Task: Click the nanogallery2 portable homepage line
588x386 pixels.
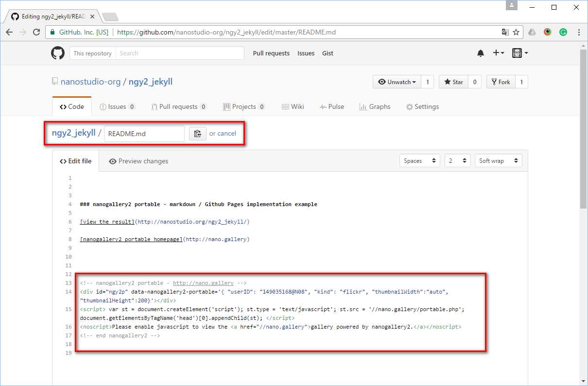Action: tap(165, 239)
